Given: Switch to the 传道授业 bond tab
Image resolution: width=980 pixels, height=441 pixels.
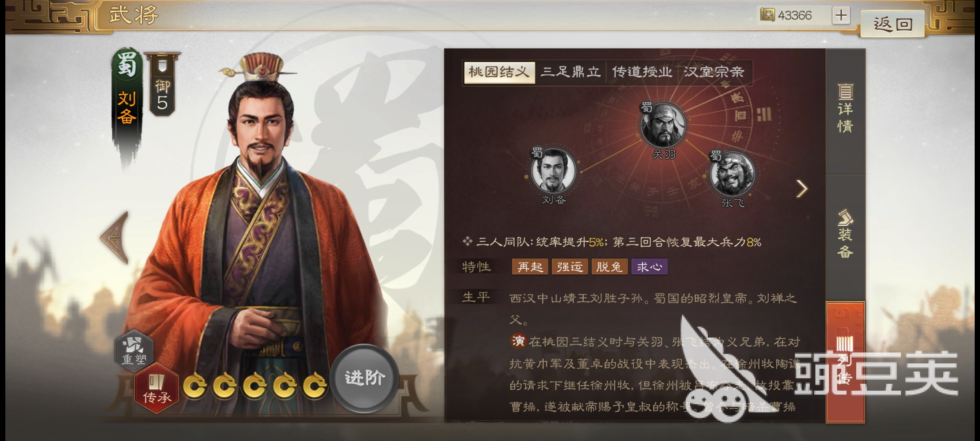Looking at the screenshot, I should 642,72.
